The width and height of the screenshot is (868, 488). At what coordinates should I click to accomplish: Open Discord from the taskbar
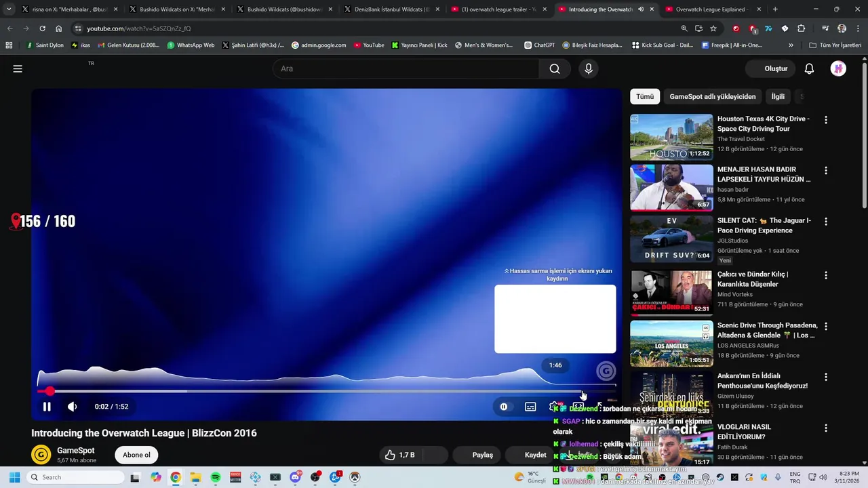(295, 477)
